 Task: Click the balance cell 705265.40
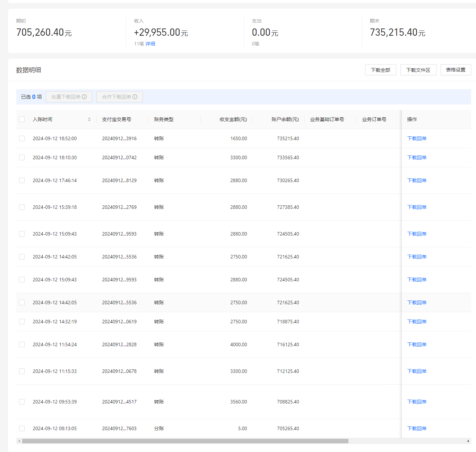[288, 428]
